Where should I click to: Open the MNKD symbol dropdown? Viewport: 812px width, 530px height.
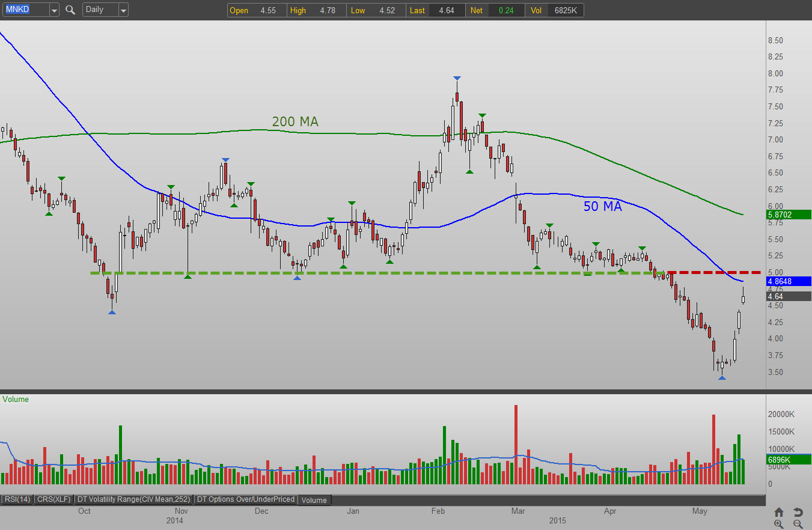53,10
